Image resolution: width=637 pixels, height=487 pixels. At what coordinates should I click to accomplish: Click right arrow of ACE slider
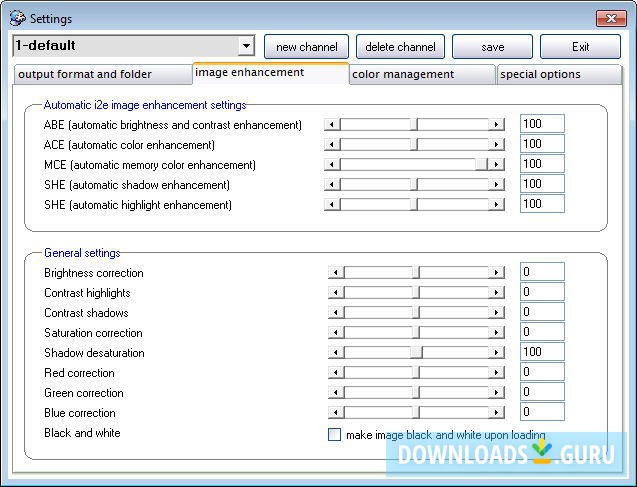[x=496, y=144]
